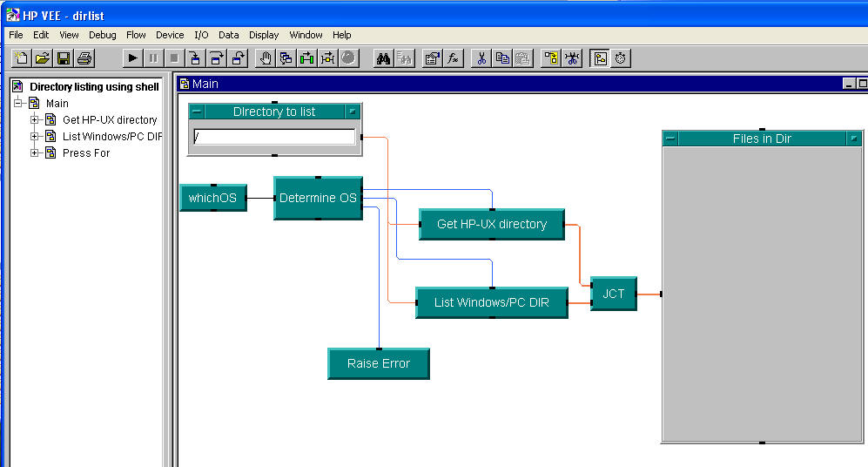The image size is (868, 467).
Task: Expand the List Windows/PC DIR tree node
Action: (x=35, y=137)
